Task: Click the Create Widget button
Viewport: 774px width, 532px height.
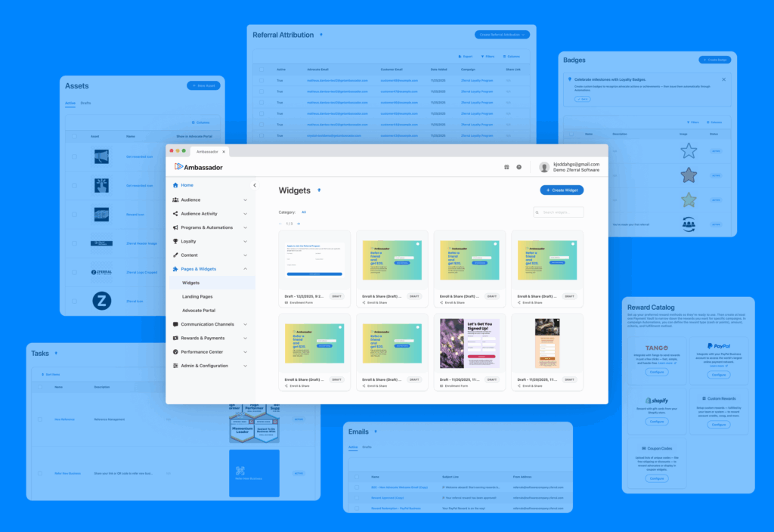Action: coord(562,190)
